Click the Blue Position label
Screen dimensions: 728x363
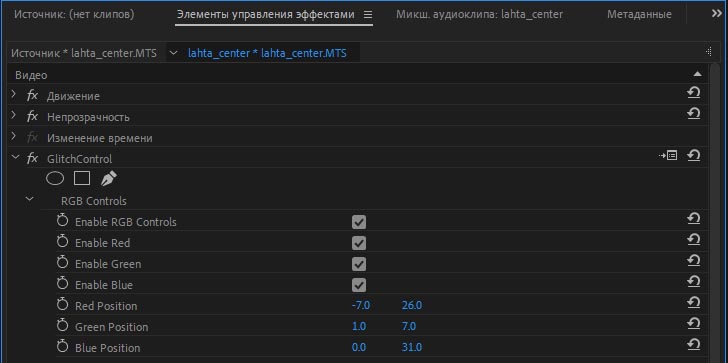point(107,348)
